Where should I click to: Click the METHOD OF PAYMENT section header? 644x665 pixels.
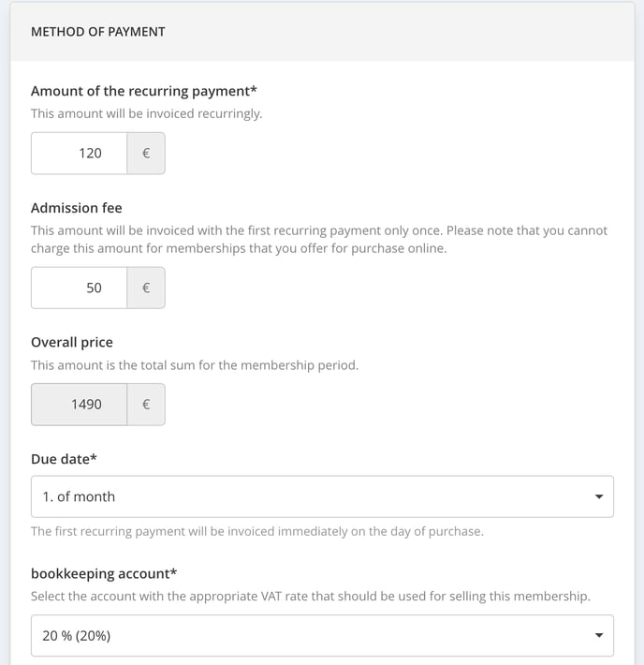click(x=98, y=32)
